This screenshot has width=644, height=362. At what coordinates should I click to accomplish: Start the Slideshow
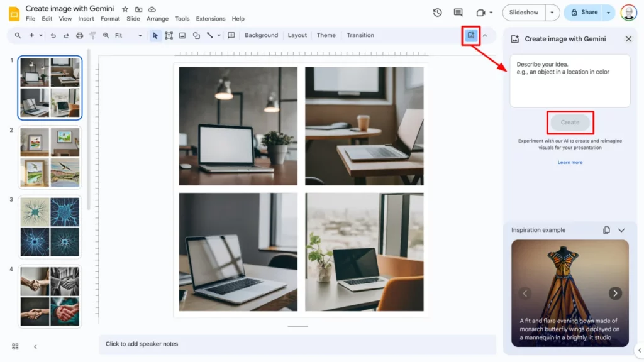(x=524, y=13)
